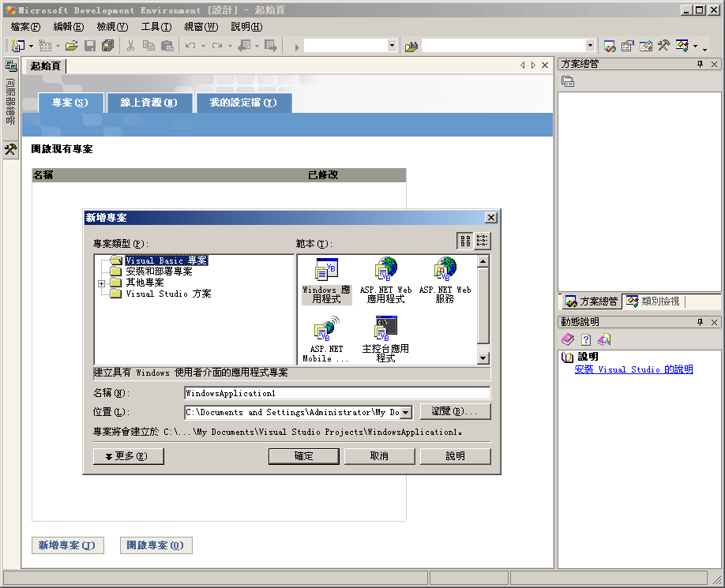Click the Navigate Backward toolbar icon
This screenshot has width=725, height=588.
(x=244, y=46)
